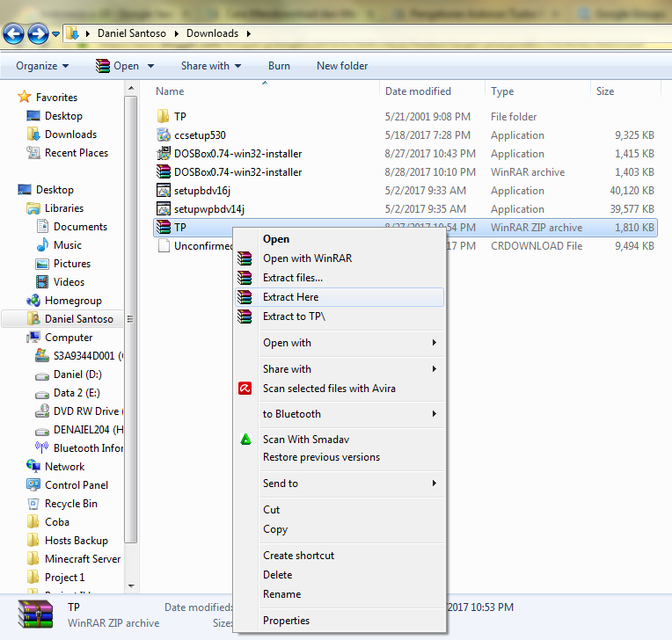Click the WinRAR icon on the Open toolbar button
Image resolution: width=672 pixels, height=640 pixels.
click(x=103, y=66)
